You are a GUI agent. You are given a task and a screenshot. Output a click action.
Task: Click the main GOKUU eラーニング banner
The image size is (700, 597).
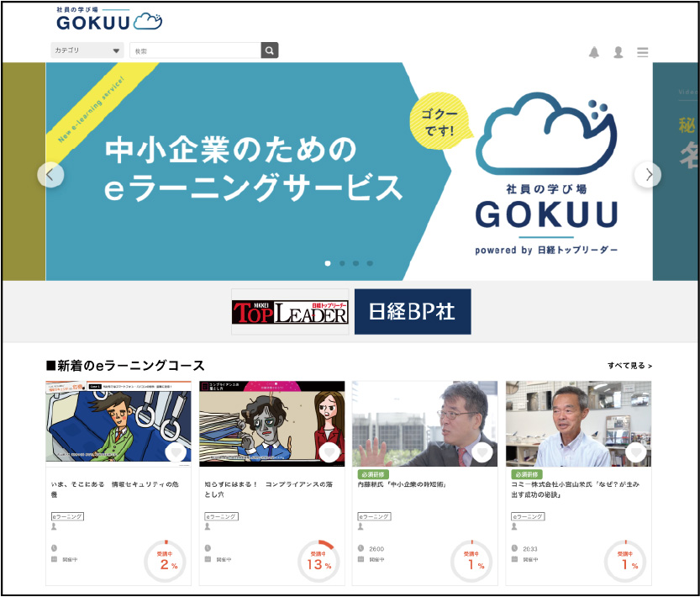pos(349,172)
